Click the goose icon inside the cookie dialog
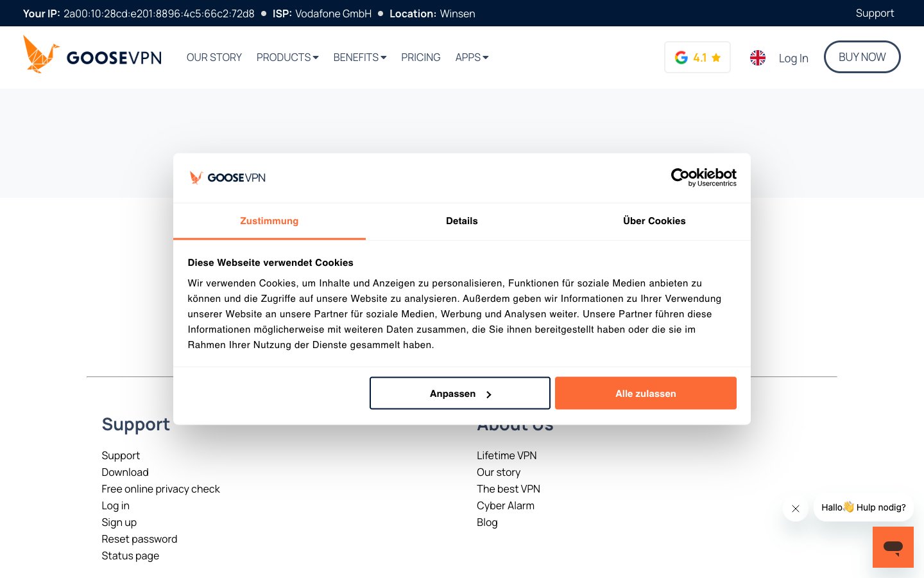924x578 pixels. (x=196, y=177)
